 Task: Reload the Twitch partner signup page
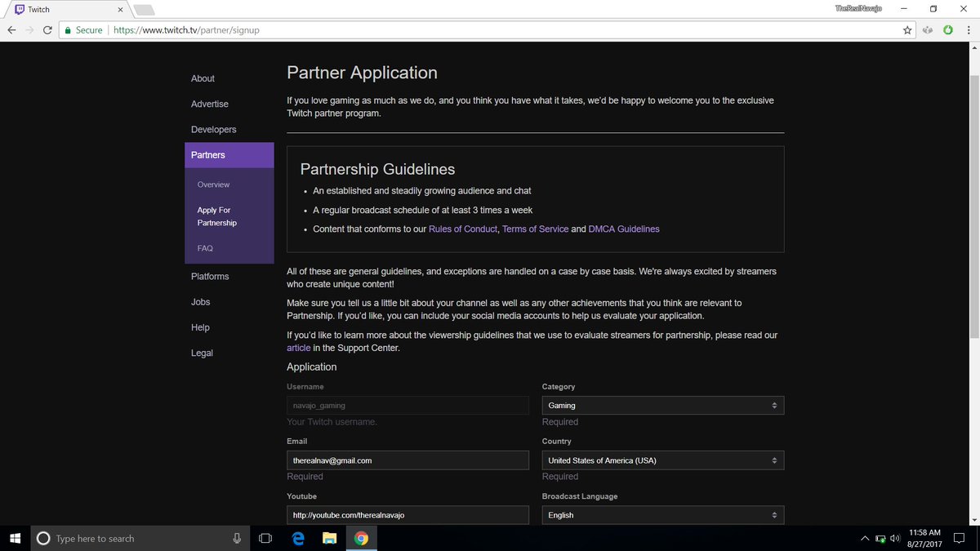pyautogui.click(x=48, y=30)
